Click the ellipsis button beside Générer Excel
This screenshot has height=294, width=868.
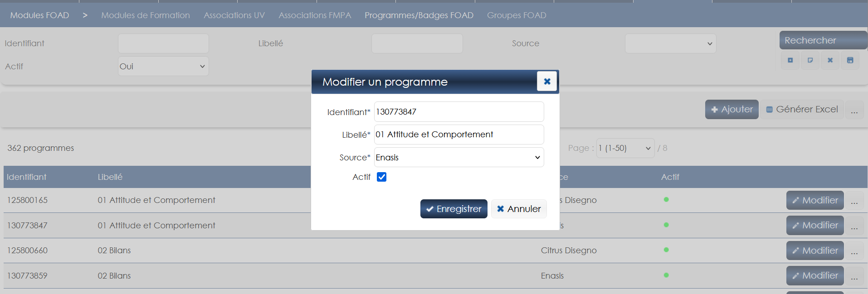854,110
